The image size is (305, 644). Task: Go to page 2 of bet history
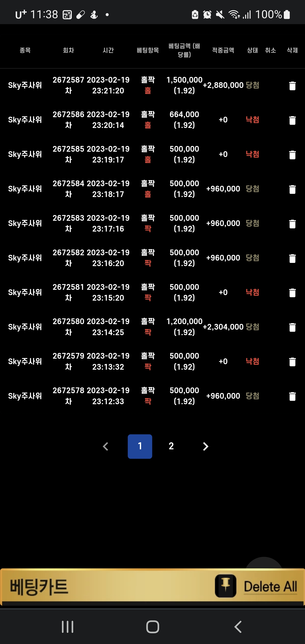(171, 446)
